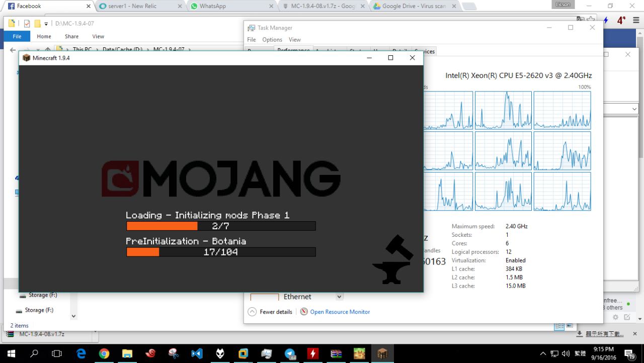The image size is (644, 363).
Task: Open Visual Studio Code taskbar icon
Action: coord(197,354)
